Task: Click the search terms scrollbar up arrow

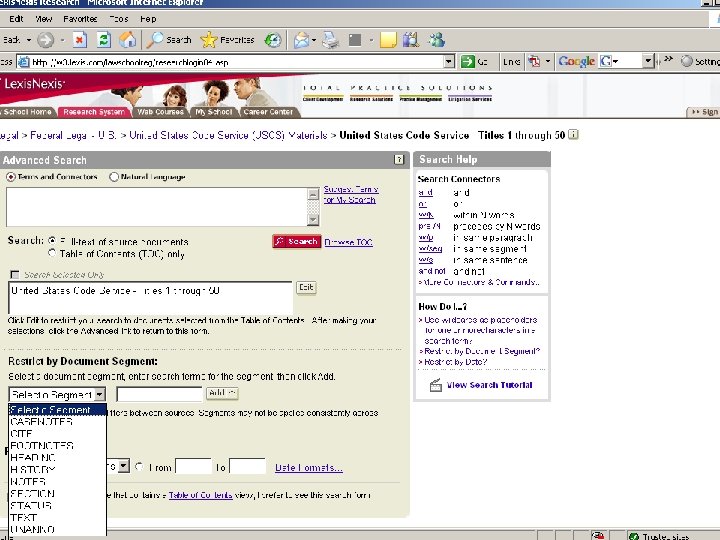Action: point(313,193)
